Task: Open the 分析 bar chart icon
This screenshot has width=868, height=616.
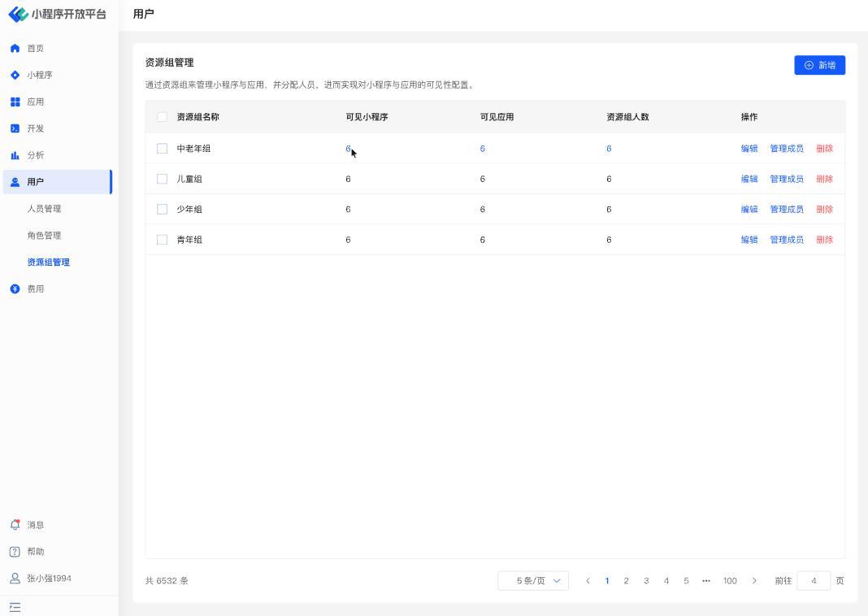Action: (x=15, y=155)
